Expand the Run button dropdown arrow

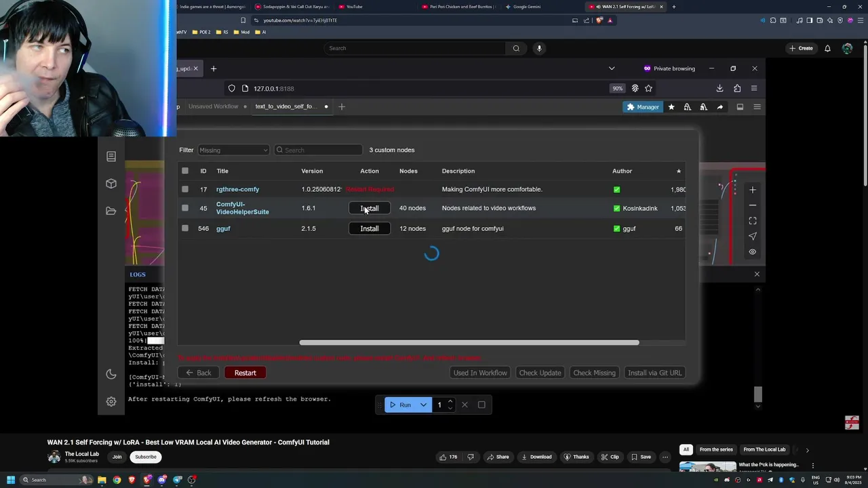423,405
